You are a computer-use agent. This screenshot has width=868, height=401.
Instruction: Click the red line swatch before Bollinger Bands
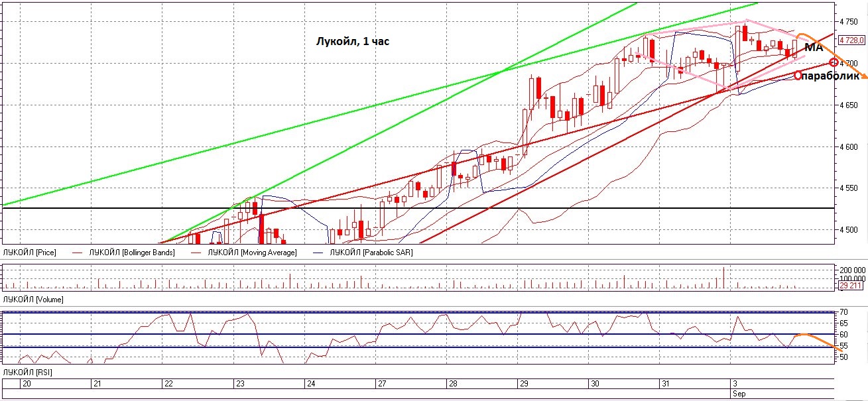76,253
